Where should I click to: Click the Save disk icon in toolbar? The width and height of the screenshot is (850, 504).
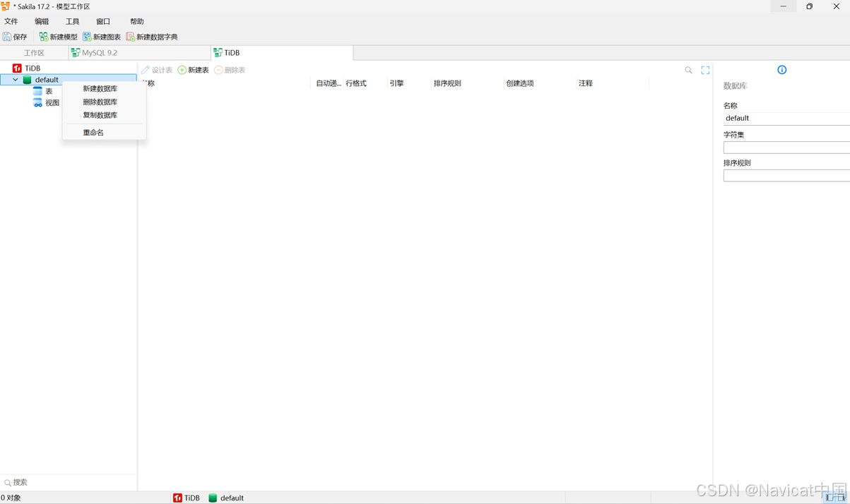(x=7, y=37)
